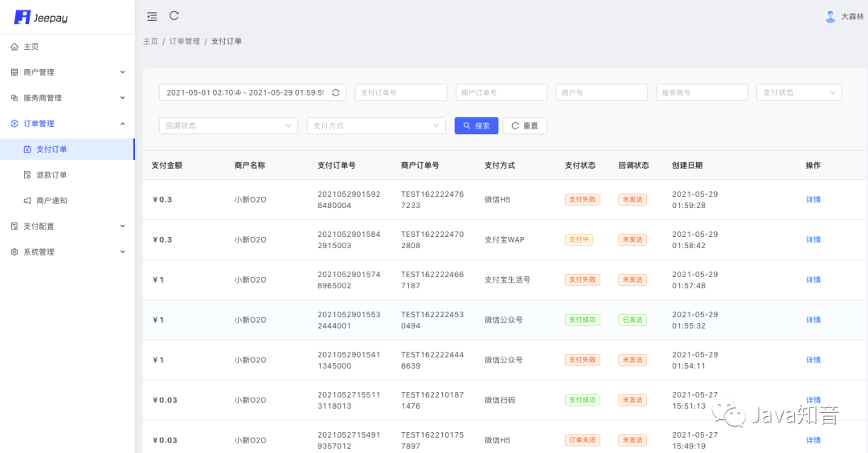Viewport: 868px width, 453px height.
Task: Click the page refresh icon in header
Action: (x=174, y=15)
